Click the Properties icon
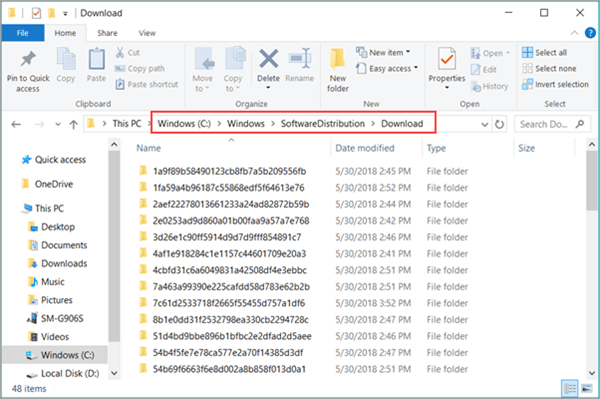 pos(447,59)
